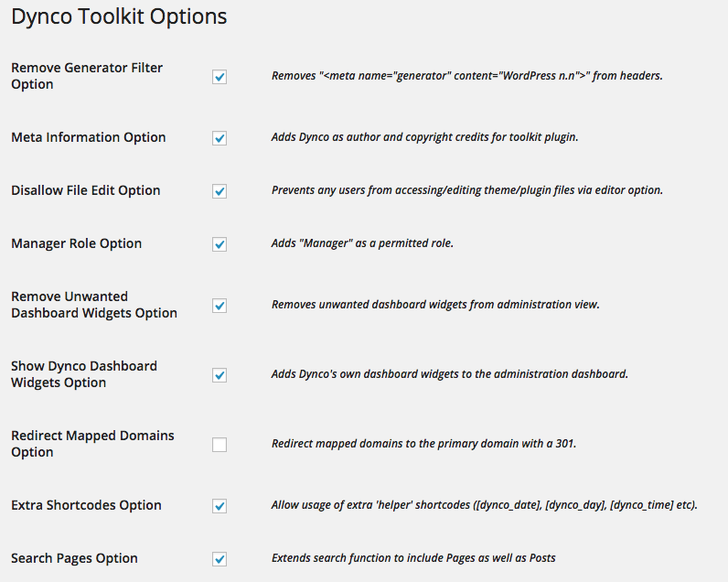Viewport: 728px width, 582px height.
Task: Click the Redirect Mapped Domains Option label
Action: (x=92, y=444)
